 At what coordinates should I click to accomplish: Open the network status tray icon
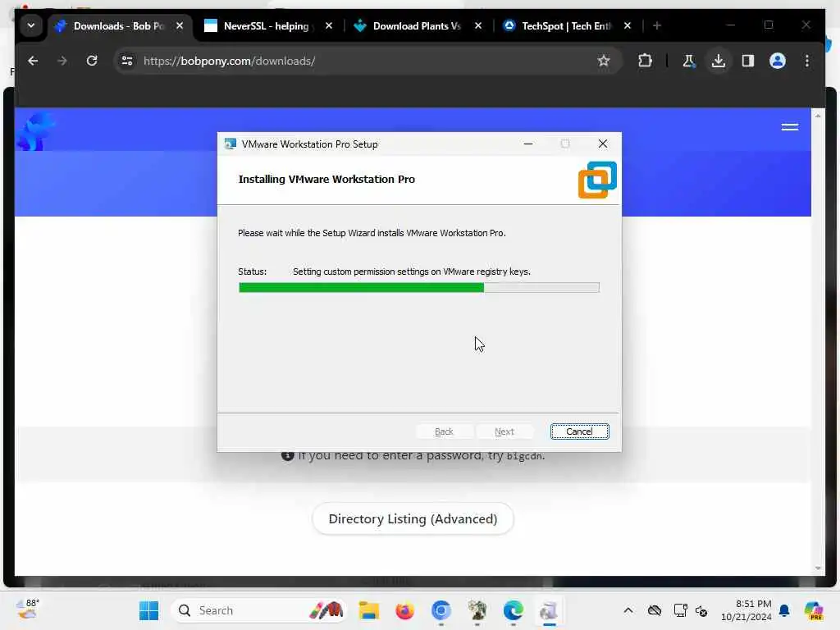[x=680, y=610]
